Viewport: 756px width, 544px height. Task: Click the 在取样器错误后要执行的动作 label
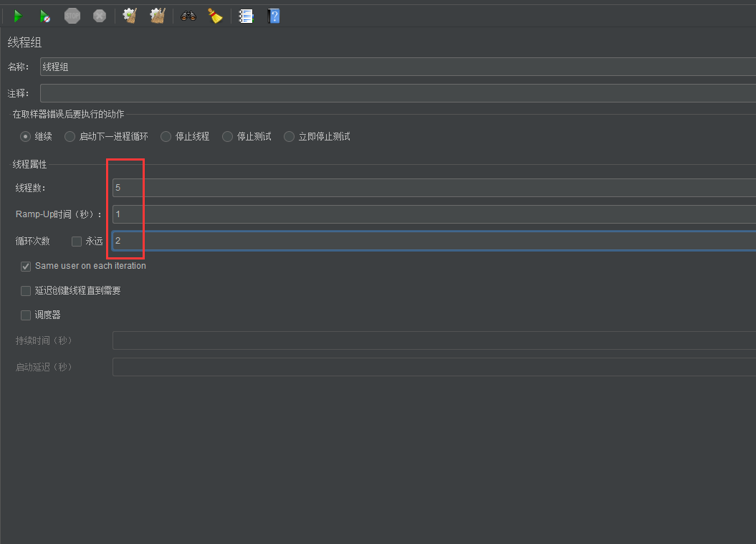(x=69, y=114)
